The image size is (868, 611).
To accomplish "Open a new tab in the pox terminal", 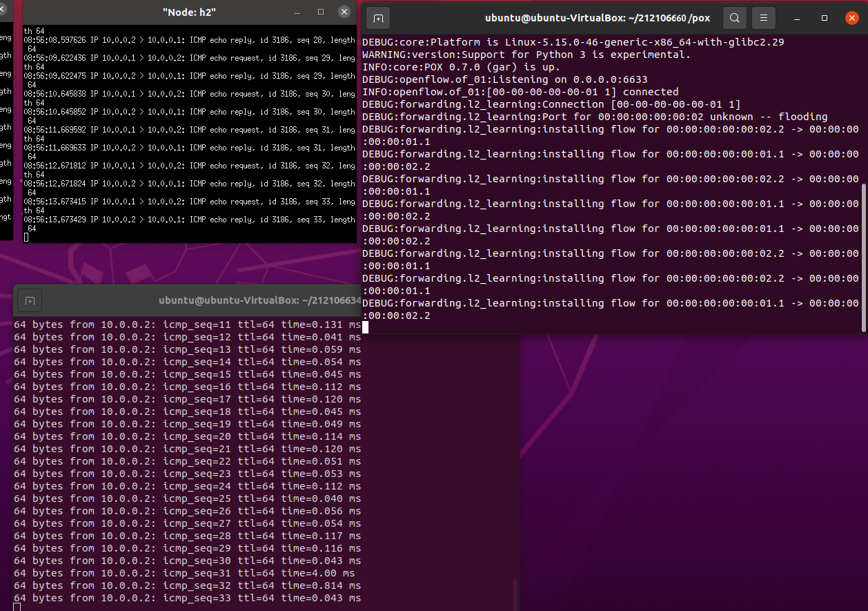I will pos(378,18).
